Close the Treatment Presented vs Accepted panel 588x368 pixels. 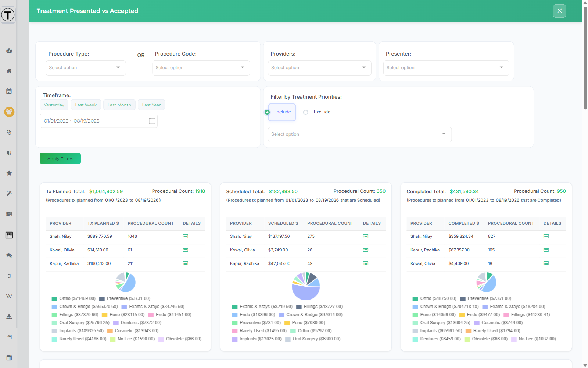(560, 11)
